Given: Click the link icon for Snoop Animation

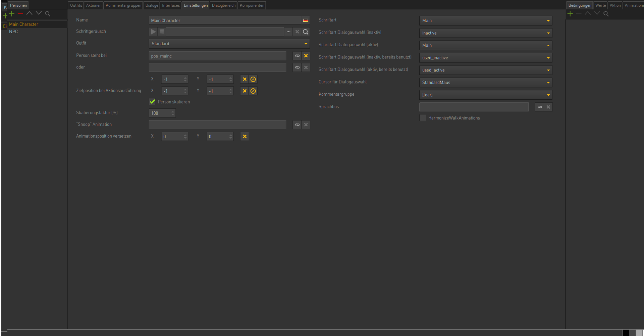Looking at the screenshot, I should pos(297,125).
